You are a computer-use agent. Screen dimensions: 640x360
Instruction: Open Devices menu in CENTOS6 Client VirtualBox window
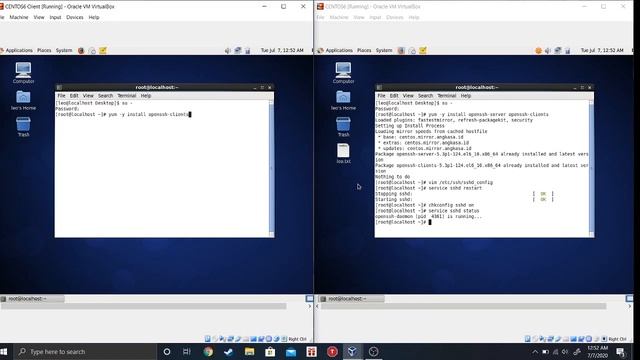75,18
